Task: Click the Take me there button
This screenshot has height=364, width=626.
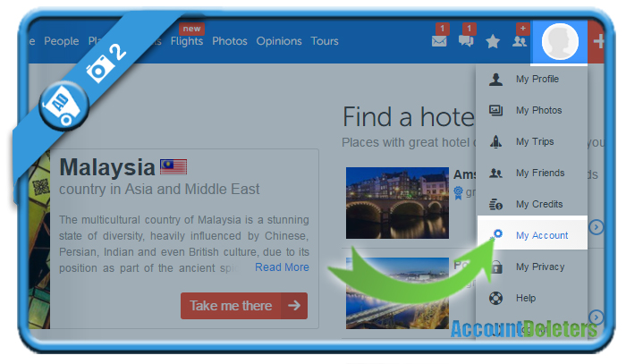Action: tap(244, 306)
